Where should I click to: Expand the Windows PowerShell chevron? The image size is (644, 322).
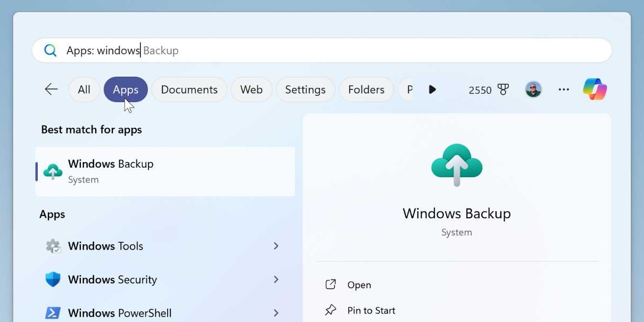pyautogui.click(x=276, y=313)
